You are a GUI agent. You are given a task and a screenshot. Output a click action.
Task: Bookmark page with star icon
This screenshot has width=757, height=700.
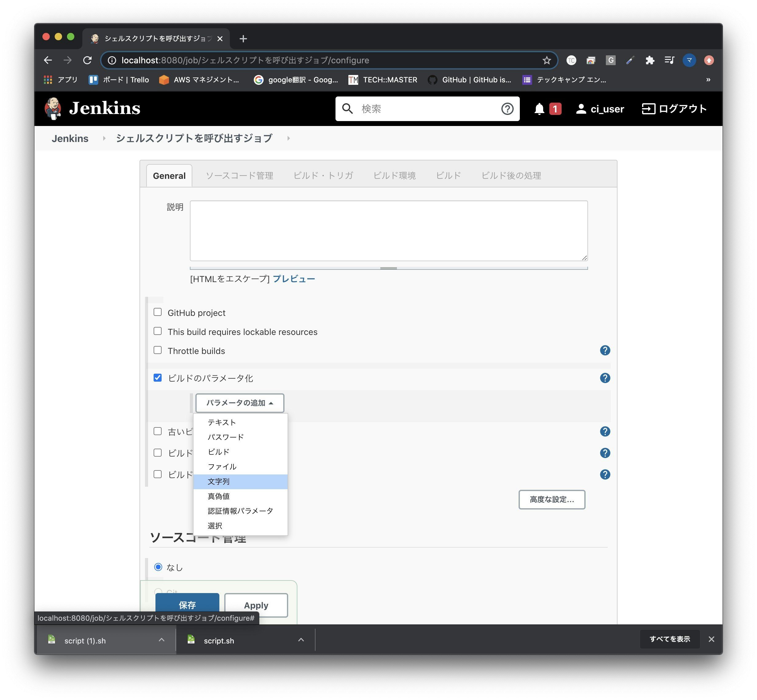[547, 60]
